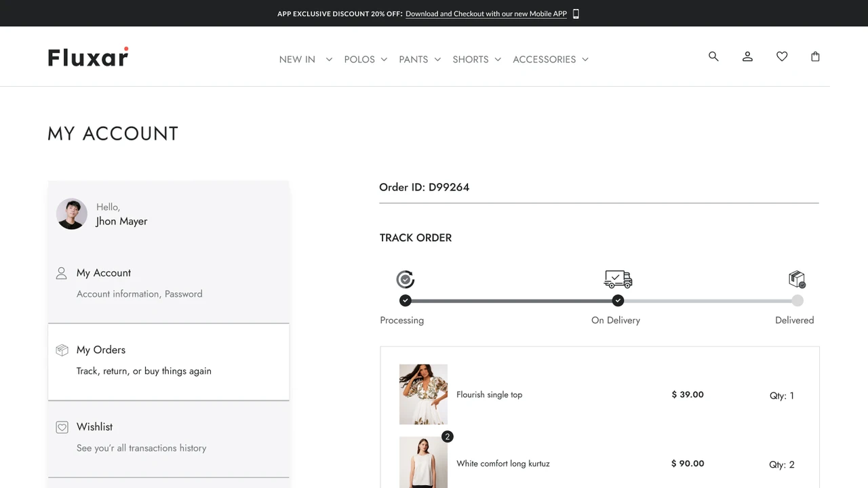Open Flourish single top product image
Image resolution: width=868 pixels, height=488 pixels.
pos(423,394)
